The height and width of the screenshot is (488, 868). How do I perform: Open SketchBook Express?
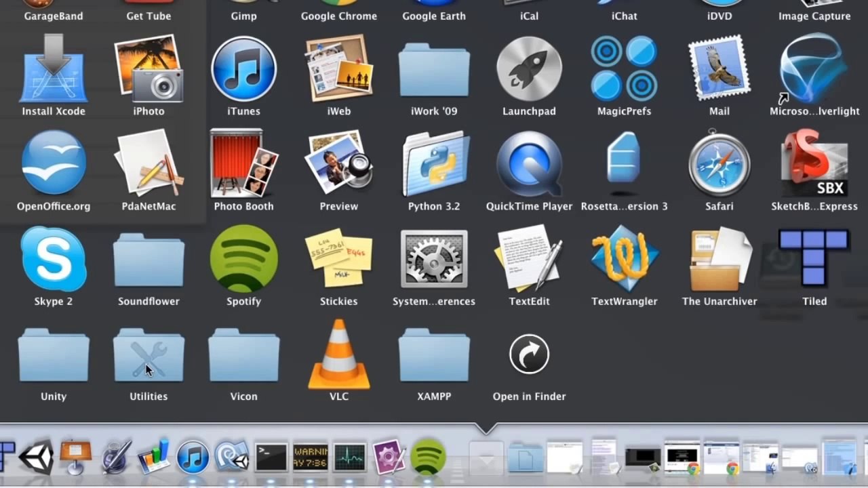[814, 164]
